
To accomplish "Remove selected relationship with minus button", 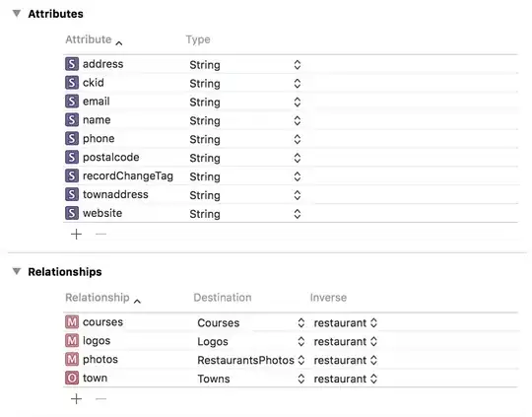I will pyautogui.click(x=100, y=398).
